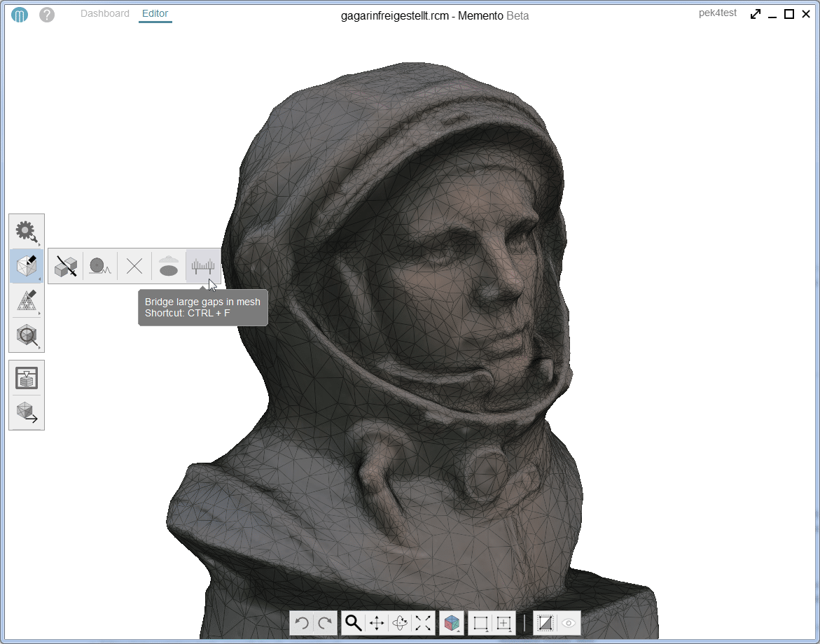Open the cube with magnifier analyze tool
Screen dimensions: 820x644
pos(27,335)
